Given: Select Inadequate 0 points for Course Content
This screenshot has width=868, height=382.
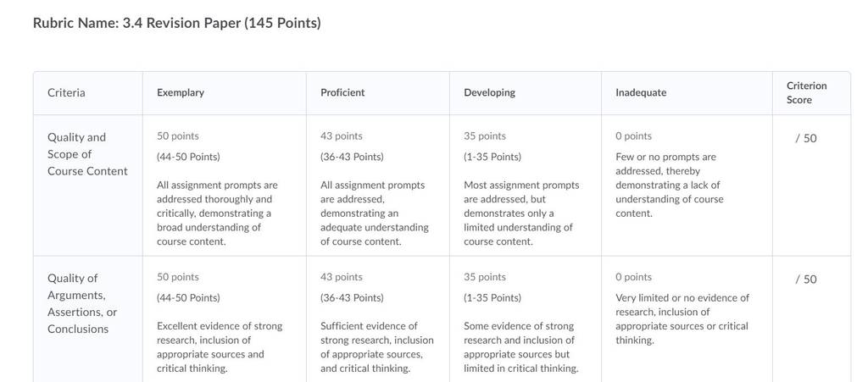Looking at the screenshot, I should (x=687, y=185).
